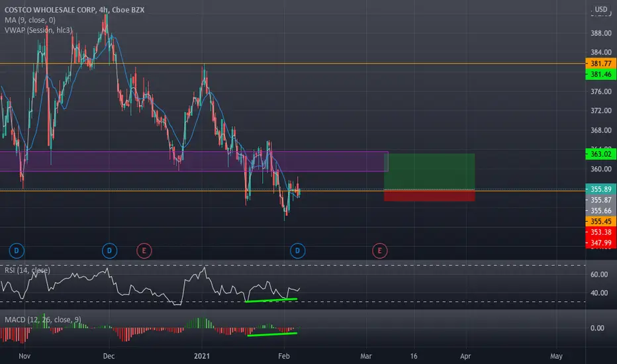The image size is (617, 364).
Task: Click the dividend D marker near November
Action: pyautogui.click(x=17, y=251)
